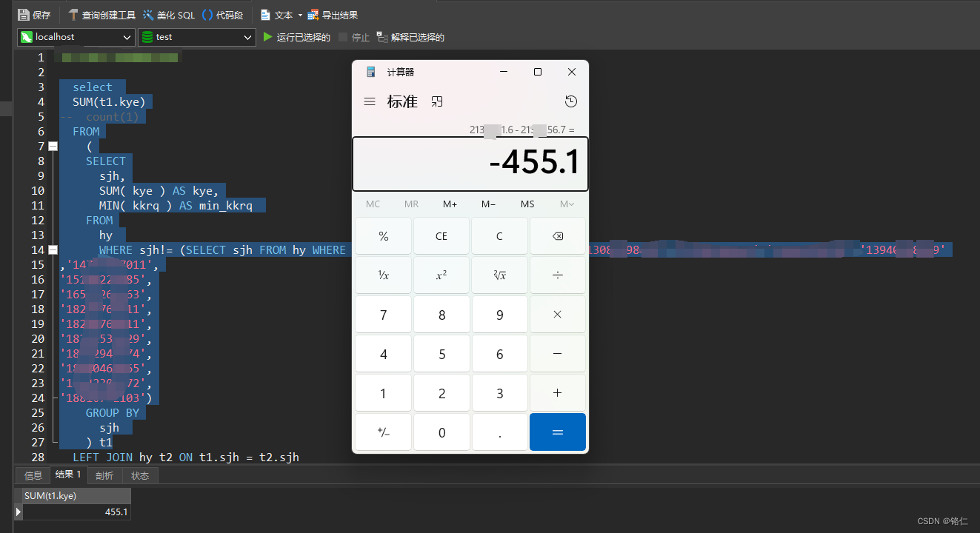Click the calculator decimal point key
The height and width of the screenshot is (533, 980).
(499, 432)
